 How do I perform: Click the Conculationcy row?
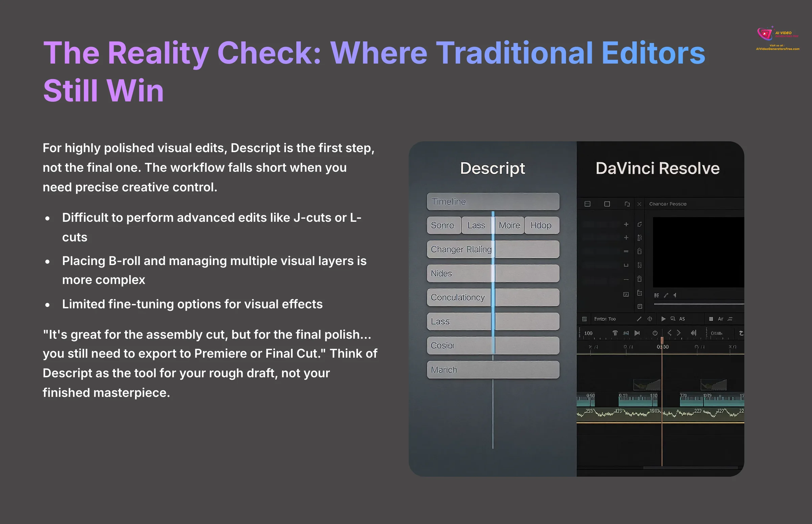click(493, 297)
